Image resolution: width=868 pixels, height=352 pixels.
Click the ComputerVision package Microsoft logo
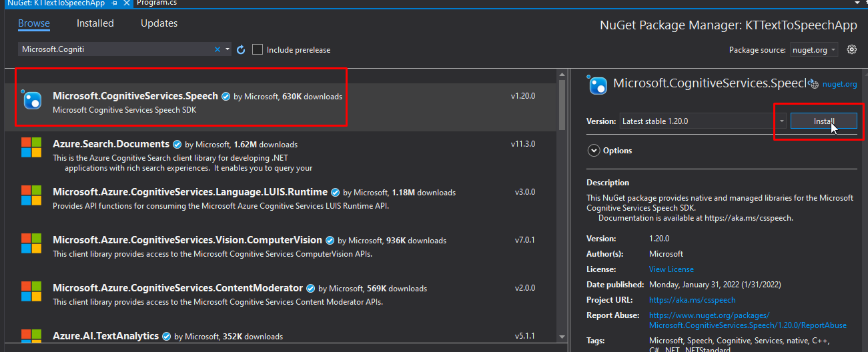tap(31, 243)
